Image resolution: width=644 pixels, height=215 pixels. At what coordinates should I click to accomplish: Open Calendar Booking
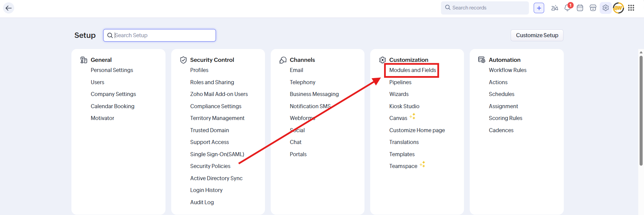[112, 106]
